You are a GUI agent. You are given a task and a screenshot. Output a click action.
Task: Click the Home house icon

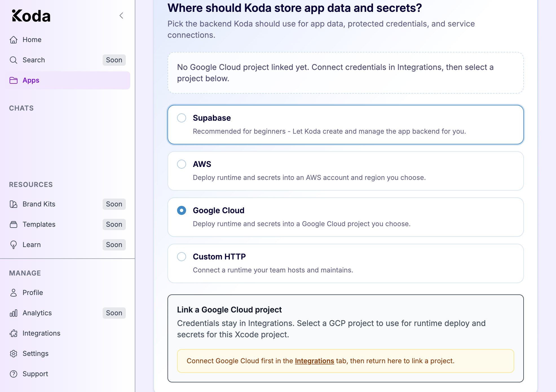pyautogui.click(x=14, y=40)
